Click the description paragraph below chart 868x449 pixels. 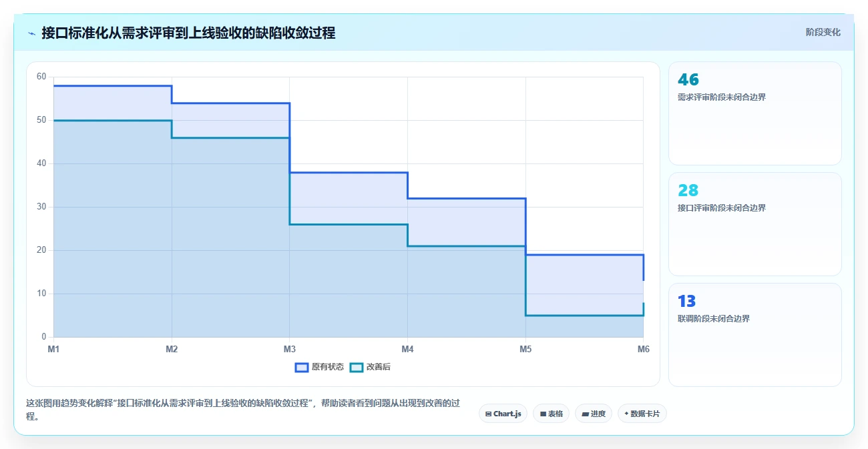[243, 410]
